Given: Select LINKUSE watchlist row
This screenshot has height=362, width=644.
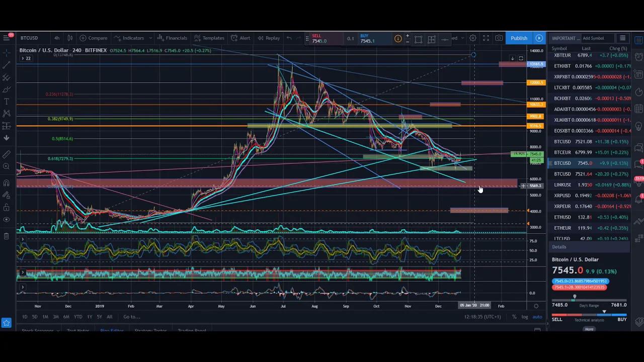Looking at the screenshot, I should click(589, 185).
